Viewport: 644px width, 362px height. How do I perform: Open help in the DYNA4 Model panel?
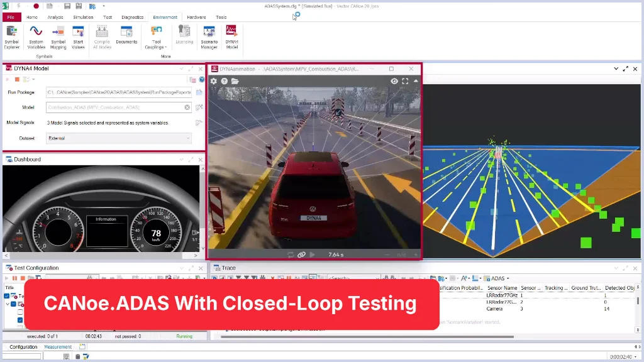coord(202,80)
